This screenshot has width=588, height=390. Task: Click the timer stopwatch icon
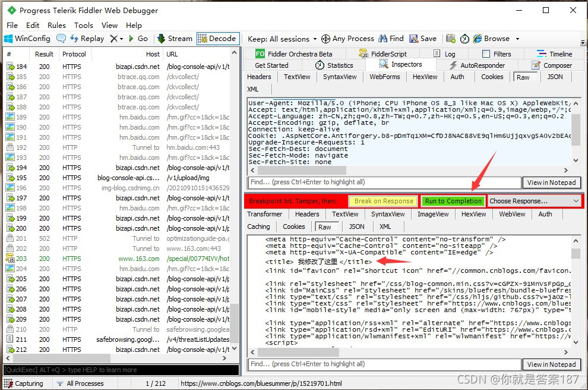point(464,39)
